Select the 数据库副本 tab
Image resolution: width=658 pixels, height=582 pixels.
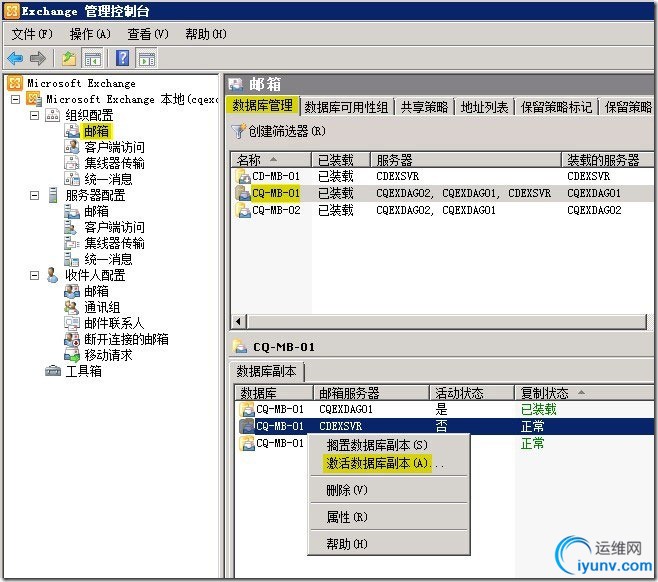pyautogui.click(x=266, y=371)
